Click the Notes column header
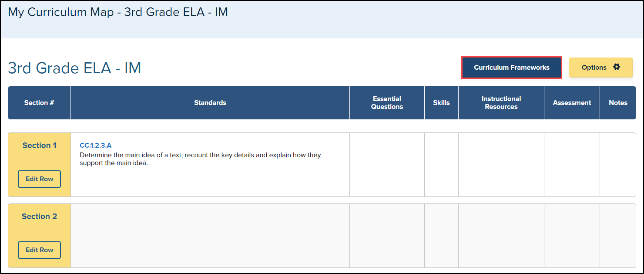644x274 pixels. coord(618,103)
